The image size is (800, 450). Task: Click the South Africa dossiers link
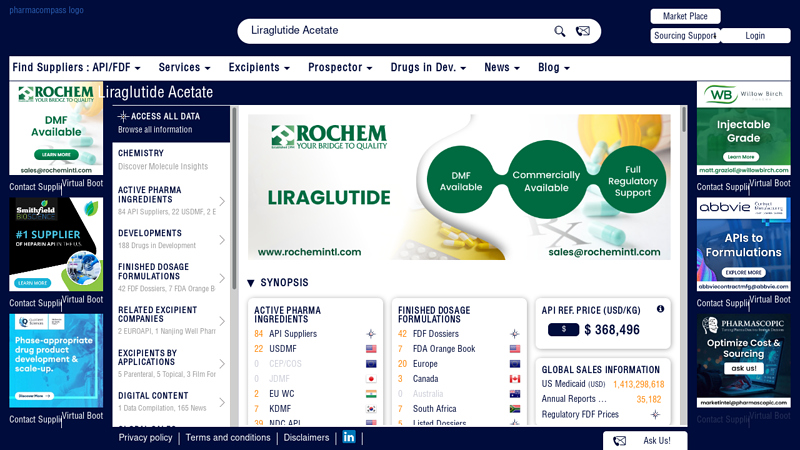tap(435, 409)
